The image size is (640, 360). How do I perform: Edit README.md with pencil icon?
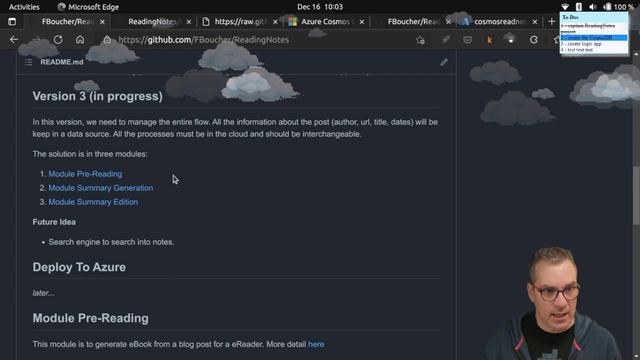[x=444, y=62]
